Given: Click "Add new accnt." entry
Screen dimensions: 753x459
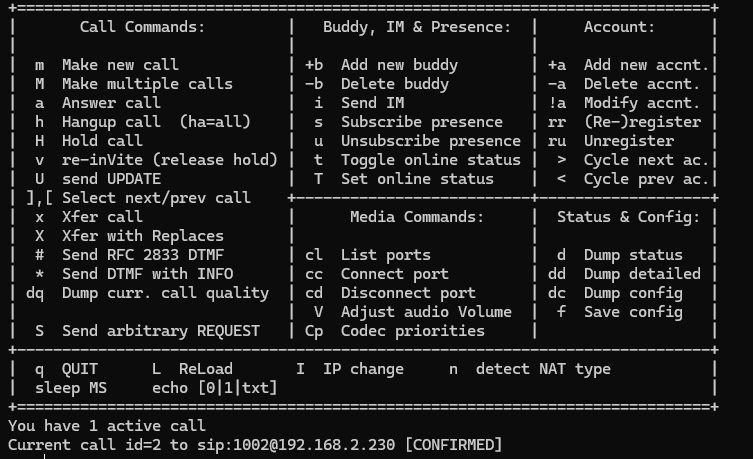Looking at the screenshot, I should (646, 65).
